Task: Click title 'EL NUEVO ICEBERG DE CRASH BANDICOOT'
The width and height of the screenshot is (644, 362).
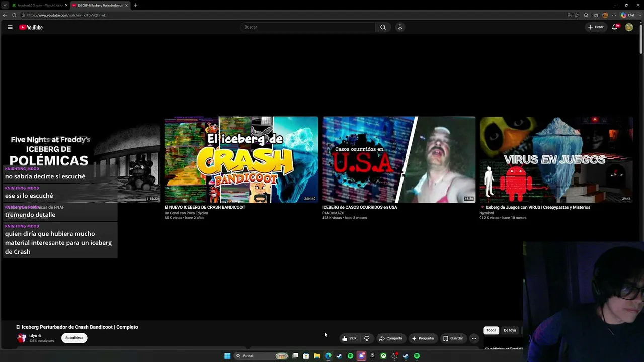Action: [205, 207]
